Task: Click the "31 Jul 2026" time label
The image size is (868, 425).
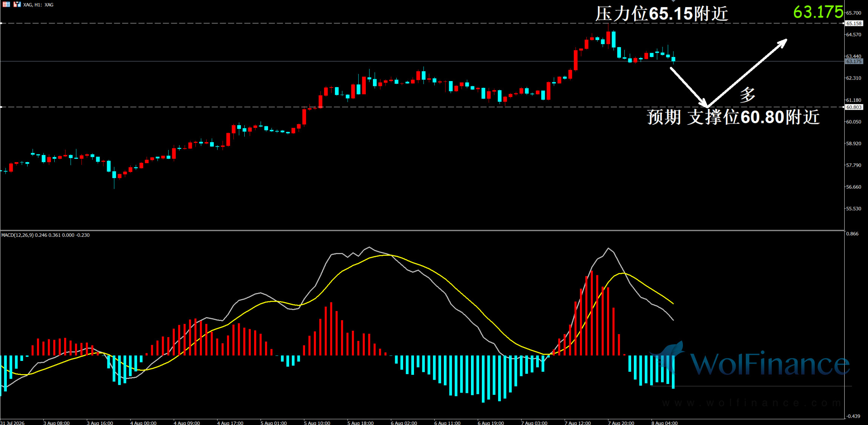Action: pyautogui.click(x=13, y=423)
